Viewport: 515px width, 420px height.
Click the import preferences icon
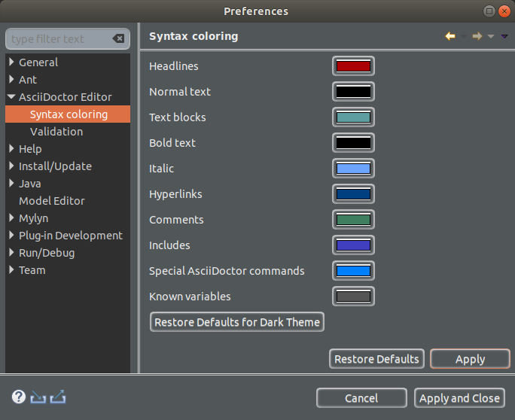pos(38,397)
